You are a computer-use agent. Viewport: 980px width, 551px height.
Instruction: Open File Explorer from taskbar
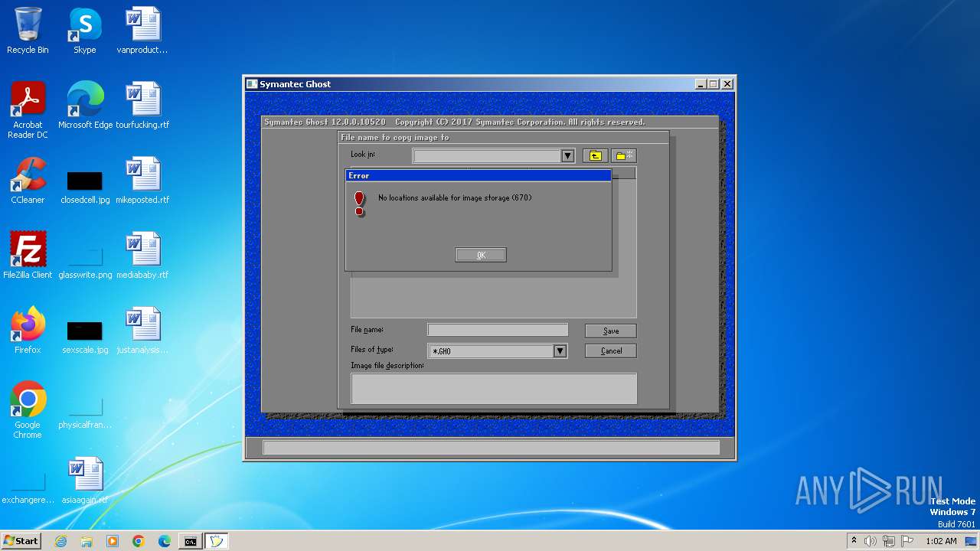tap(87, 541)
